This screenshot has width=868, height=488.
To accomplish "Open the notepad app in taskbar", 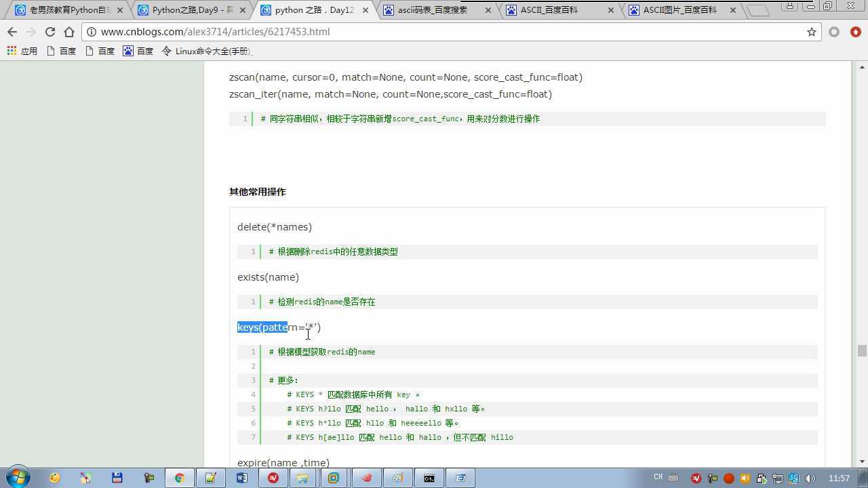I will click(210, 478).
